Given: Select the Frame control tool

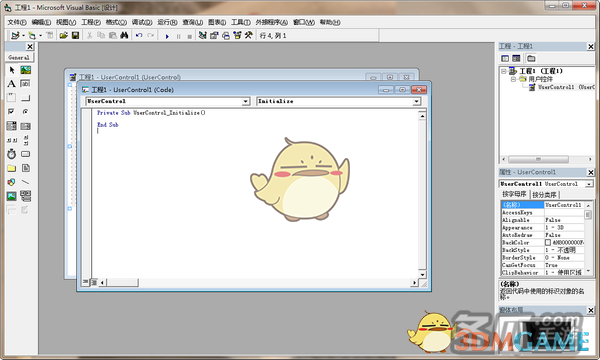Looking at the screenshot, I should click(11, 98).
